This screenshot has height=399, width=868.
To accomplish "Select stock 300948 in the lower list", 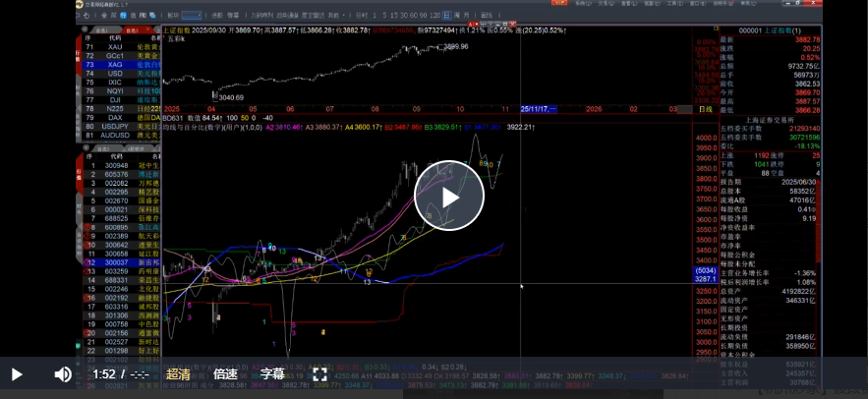I will pyautogui.click(x=121, y=165).
